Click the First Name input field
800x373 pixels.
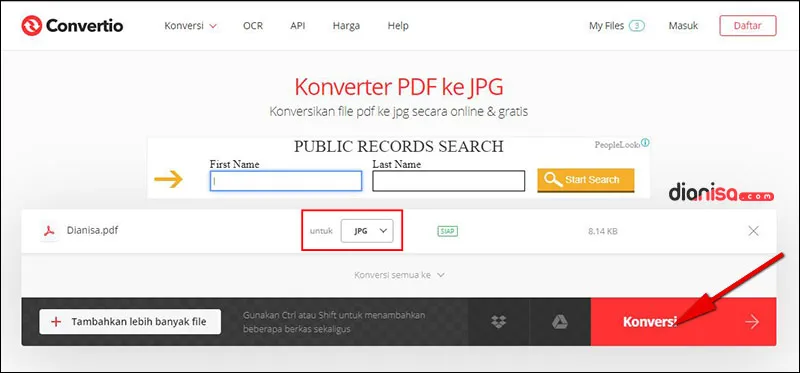286,181
